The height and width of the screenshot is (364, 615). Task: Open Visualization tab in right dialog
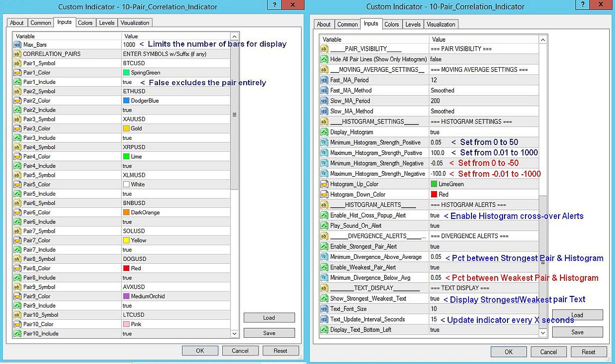441,24
